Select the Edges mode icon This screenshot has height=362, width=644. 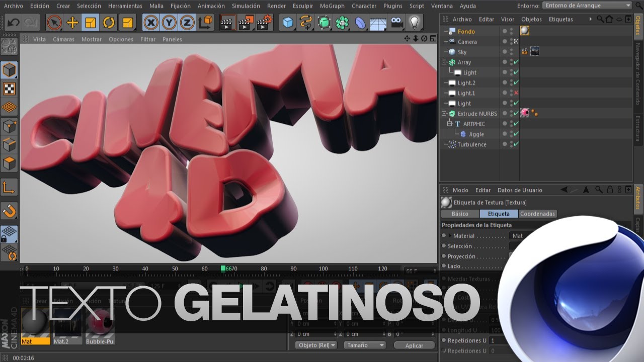(10, 145)
